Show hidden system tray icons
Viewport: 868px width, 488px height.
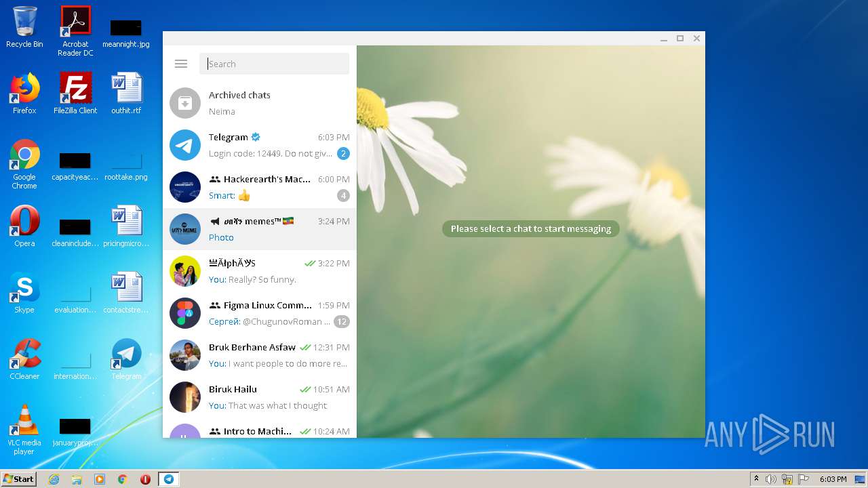pyautogui.click(x=757, y=479)
